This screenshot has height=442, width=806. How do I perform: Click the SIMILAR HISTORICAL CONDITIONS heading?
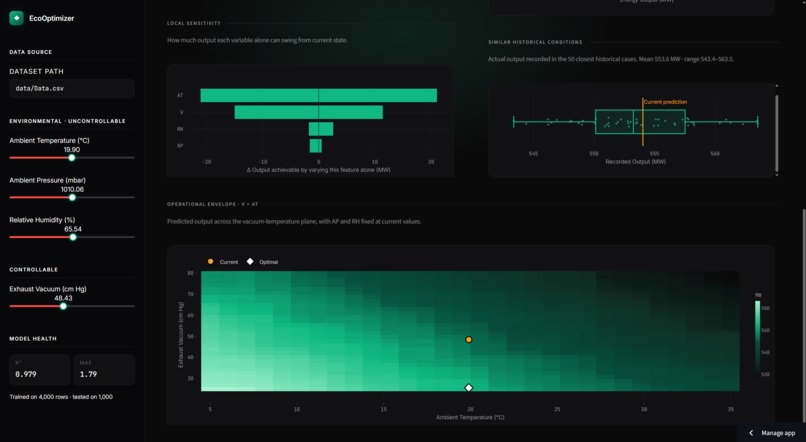[x=535, y=42]
